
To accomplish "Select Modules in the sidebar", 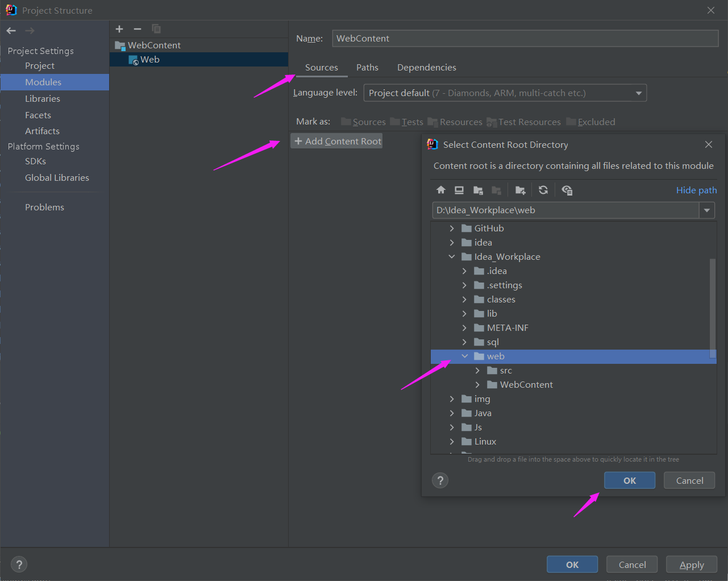I will [55, 82].
